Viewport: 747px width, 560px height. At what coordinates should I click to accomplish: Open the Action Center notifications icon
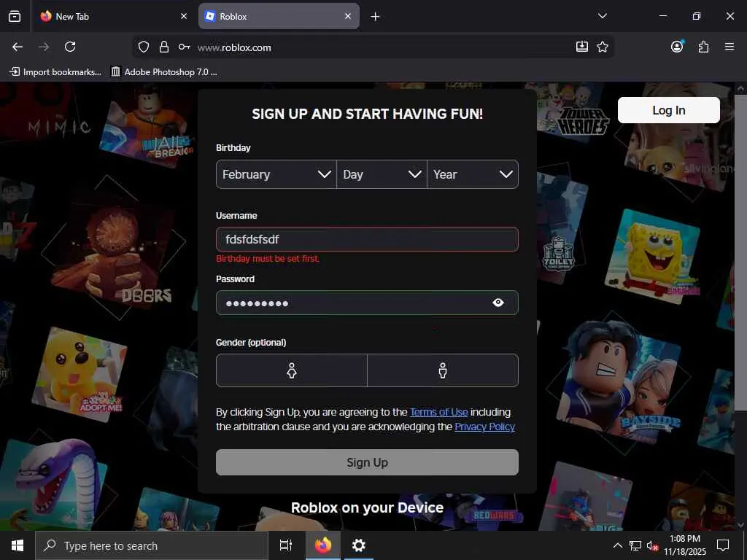pos(723,545)
